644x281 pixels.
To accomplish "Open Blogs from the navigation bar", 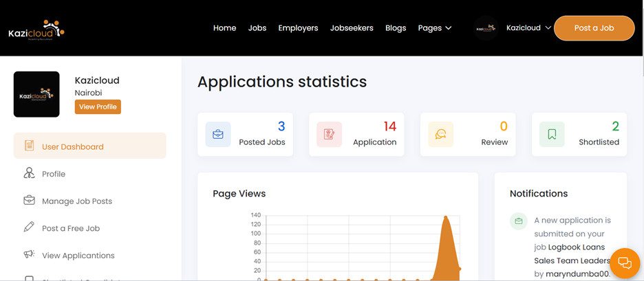I will click(396, 28).
